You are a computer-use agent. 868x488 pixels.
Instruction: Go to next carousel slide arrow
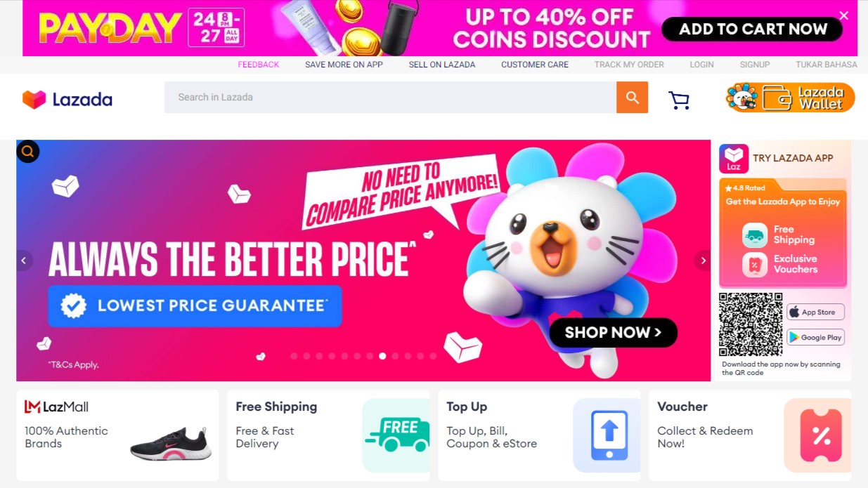click(x=702, y=261)
